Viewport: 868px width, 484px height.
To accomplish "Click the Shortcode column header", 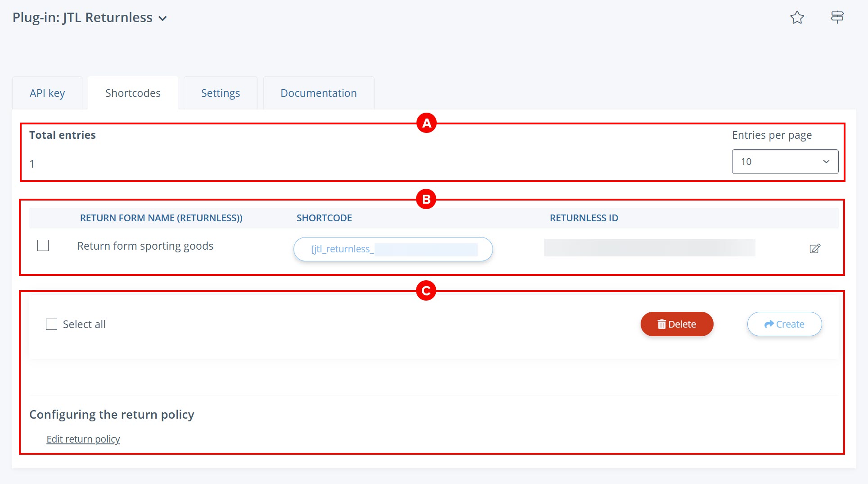I will [324, 218].
